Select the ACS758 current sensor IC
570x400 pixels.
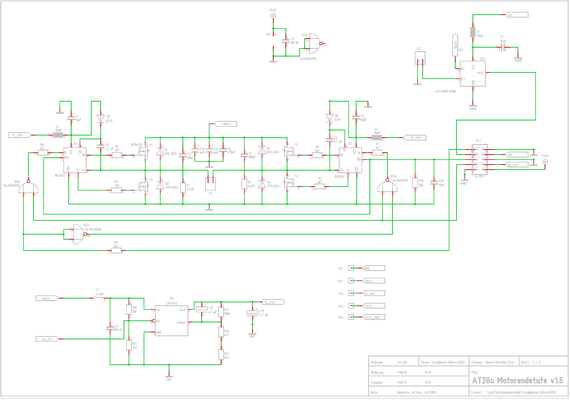[473, 74]
